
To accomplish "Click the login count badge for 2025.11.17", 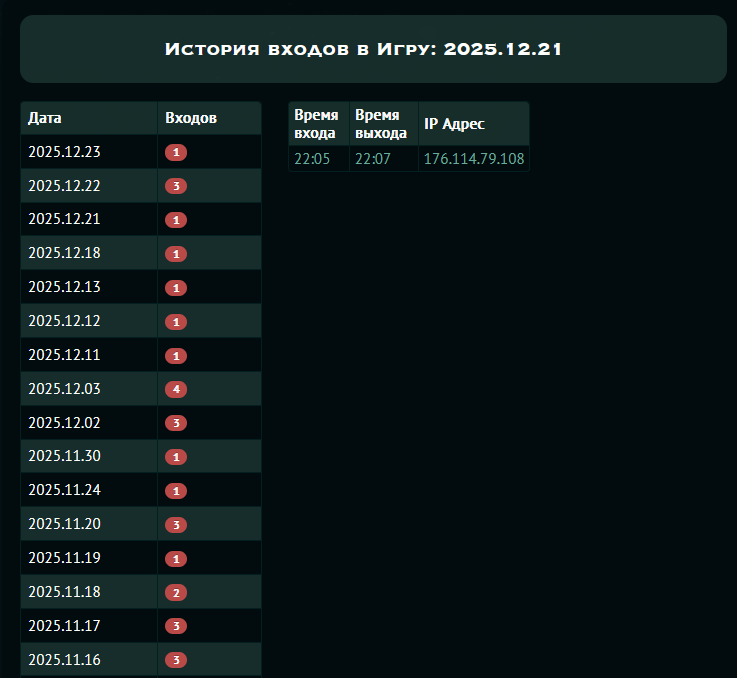I will [x=176, y=626].
